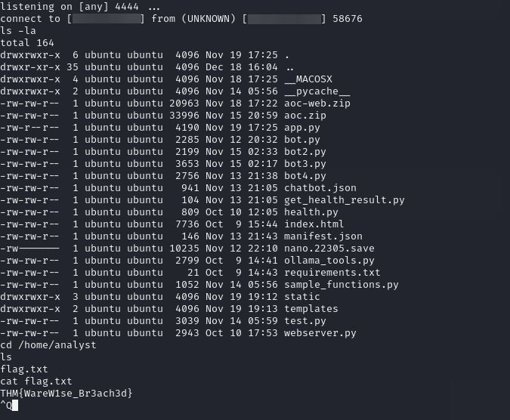The image size is (510, 420).
Task: Click the app.py filename in listing
Action: pos(302,128)
